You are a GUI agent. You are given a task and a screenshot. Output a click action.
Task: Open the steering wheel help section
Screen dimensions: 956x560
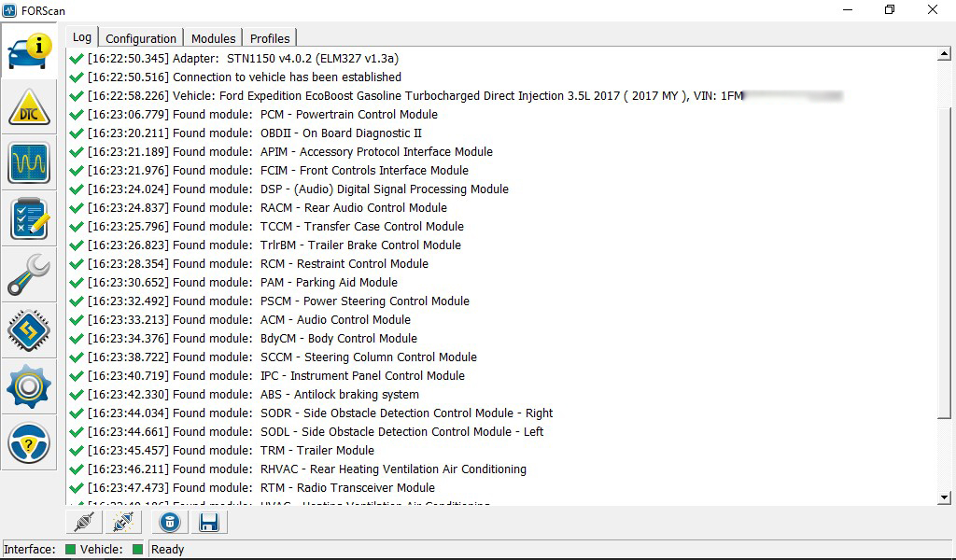29,443
